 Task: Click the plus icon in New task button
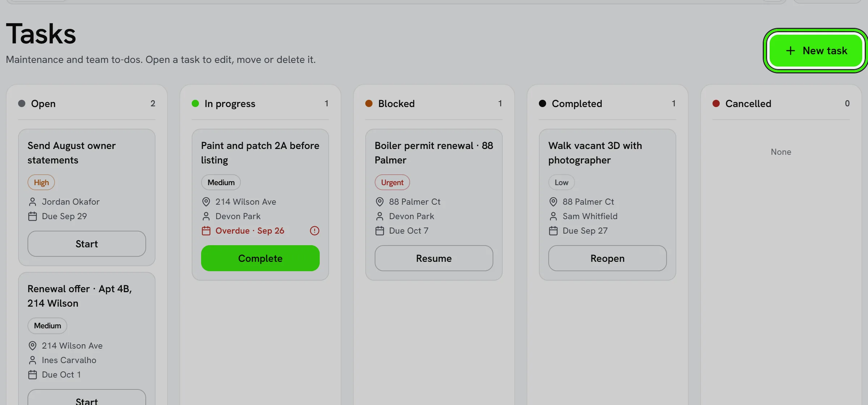click(x=791, y=51)
